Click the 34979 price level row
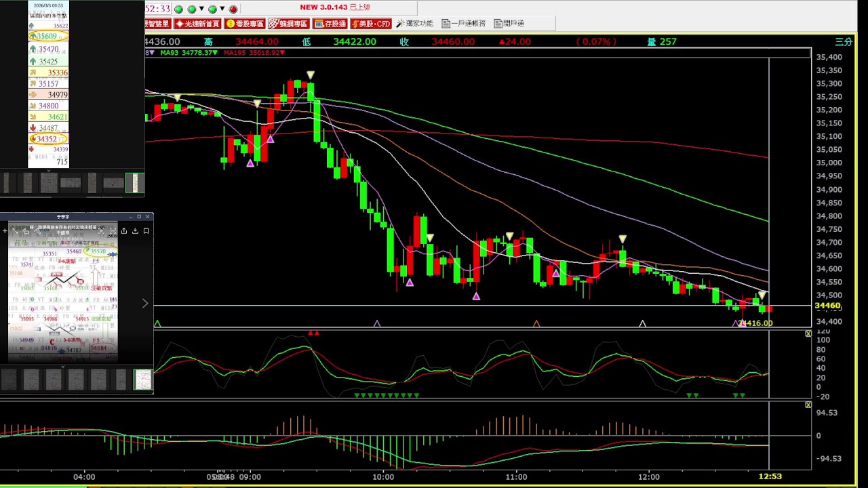Screen dimensions: 868x488 [x=48, y=95]
